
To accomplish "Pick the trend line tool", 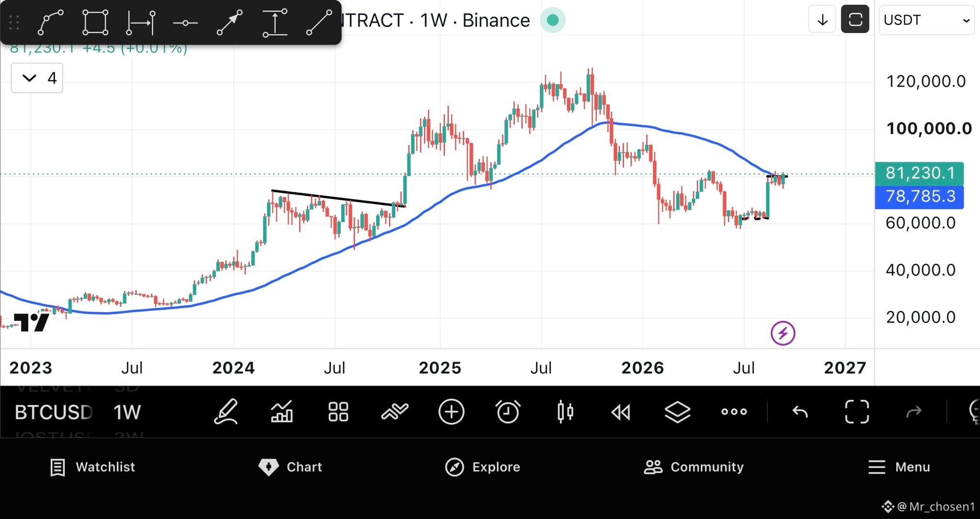I will pos(319,23).
